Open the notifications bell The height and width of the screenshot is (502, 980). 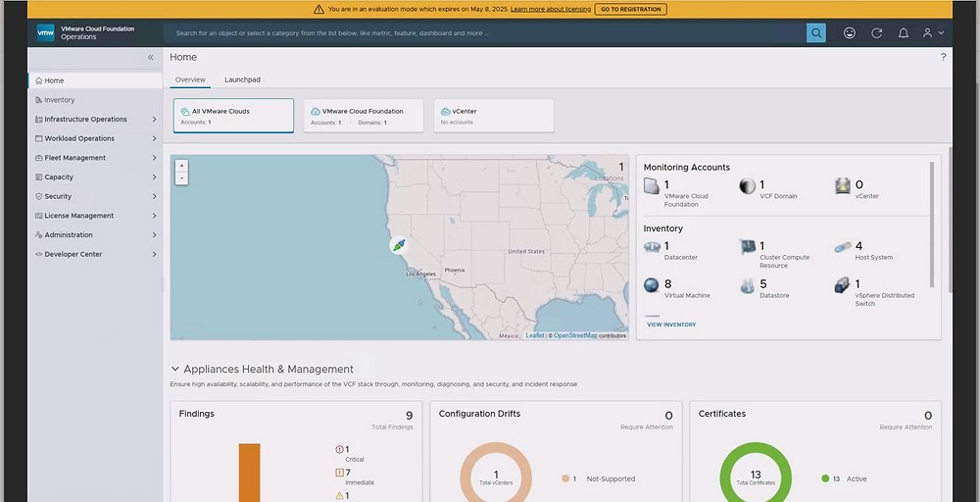[x=904, y=33]
